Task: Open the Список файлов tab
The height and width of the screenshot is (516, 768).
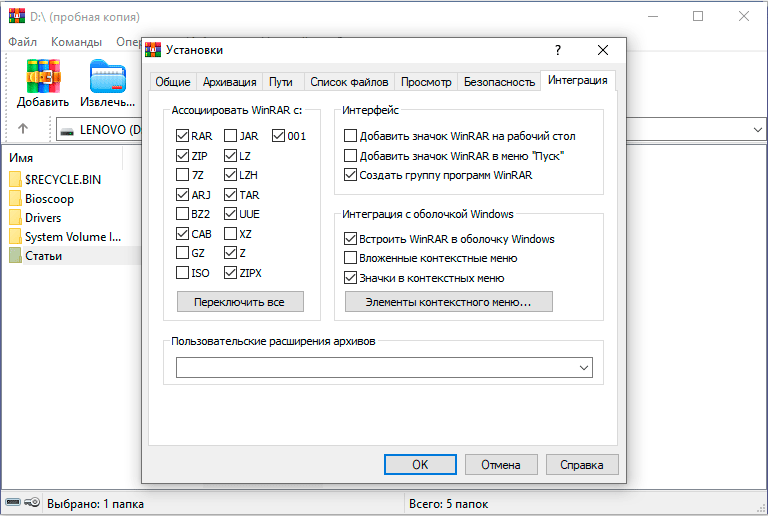Action: click(x=349, y=82)
